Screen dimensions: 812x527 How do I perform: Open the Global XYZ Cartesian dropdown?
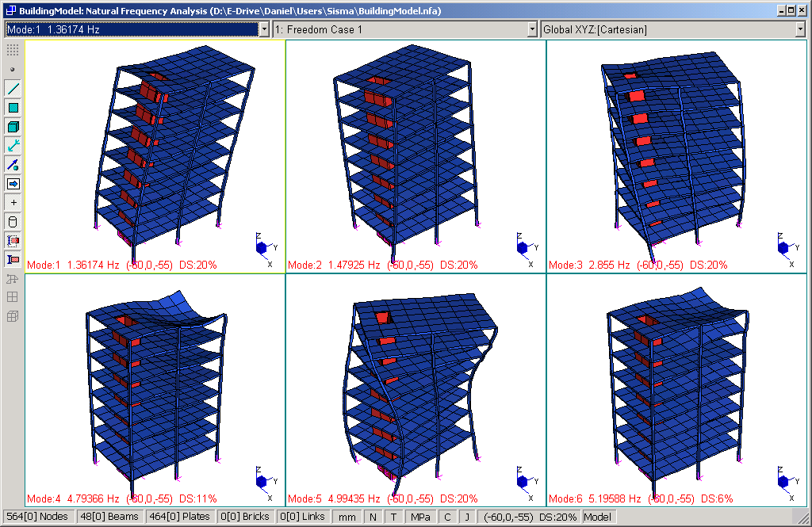801,29
